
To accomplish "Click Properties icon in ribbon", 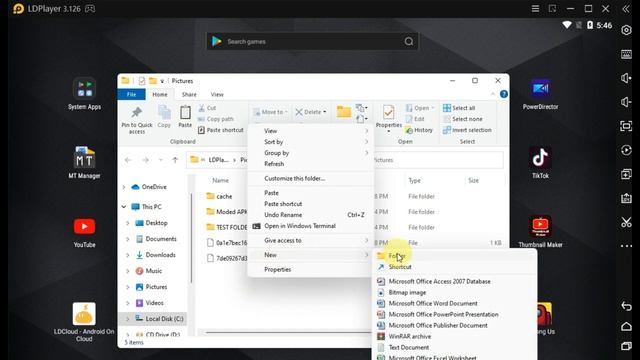I will [389, 112].
